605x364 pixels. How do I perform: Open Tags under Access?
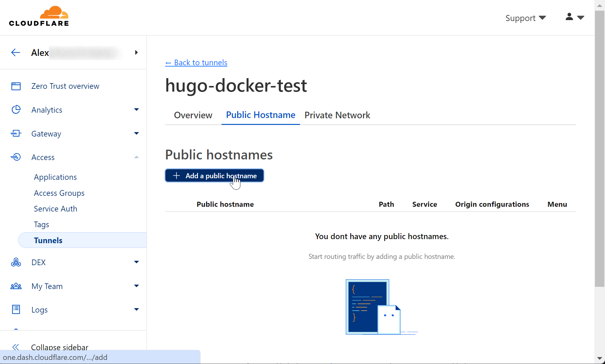pos(41,224)
